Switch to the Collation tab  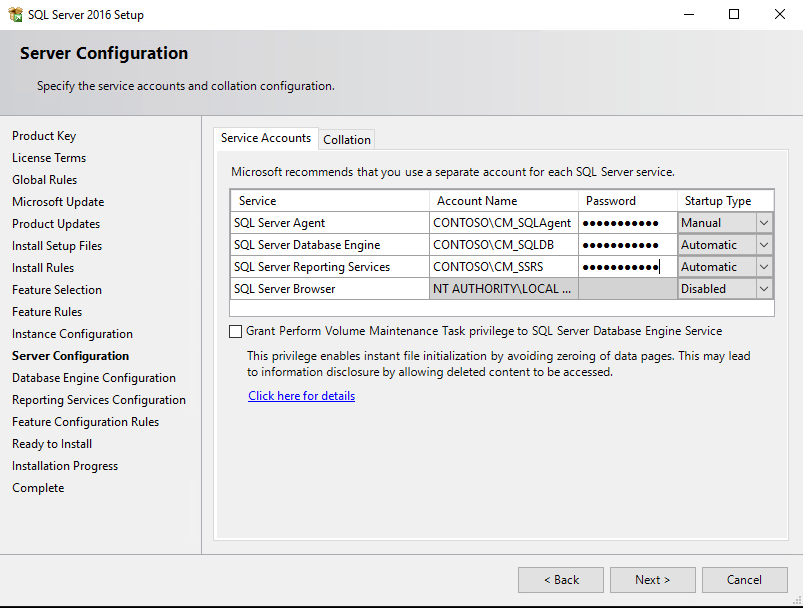[x=347, y=139]
